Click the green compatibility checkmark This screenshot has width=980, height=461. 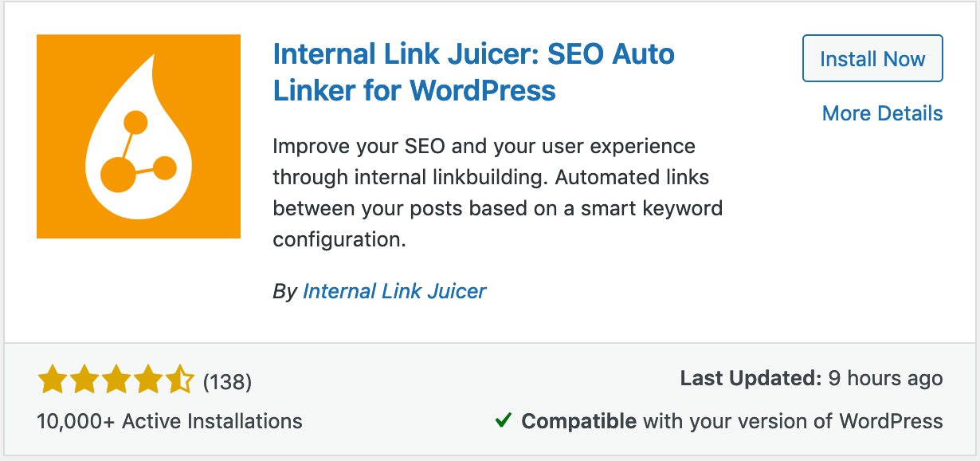click(503, 420)
